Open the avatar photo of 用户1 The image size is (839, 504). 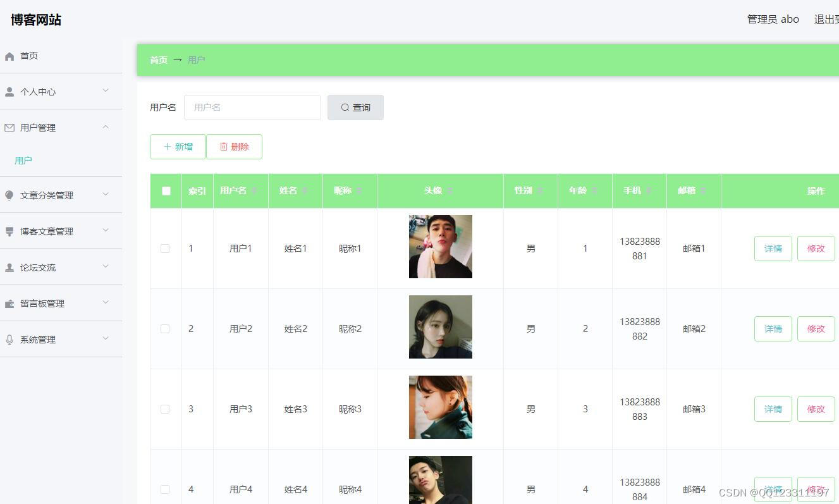tap(441, 247)
